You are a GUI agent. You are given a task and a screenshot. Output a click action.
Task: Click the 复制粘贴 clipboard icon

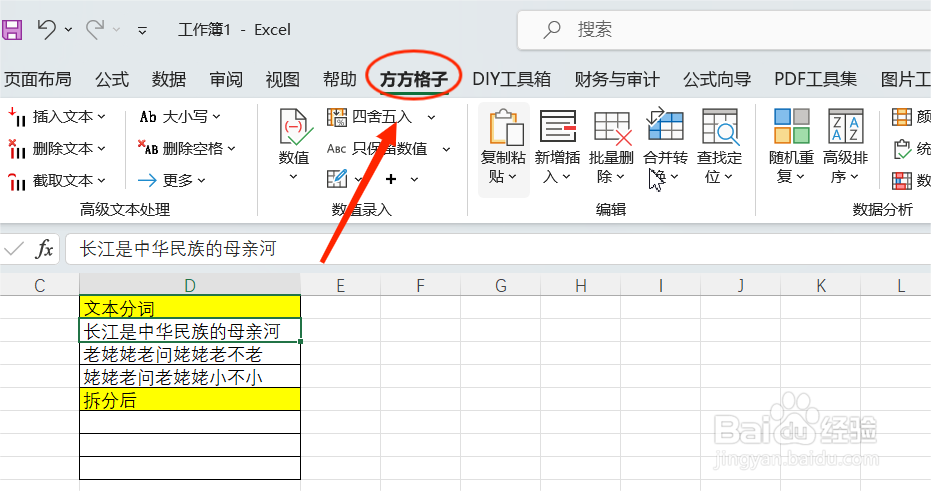(504, 127)
